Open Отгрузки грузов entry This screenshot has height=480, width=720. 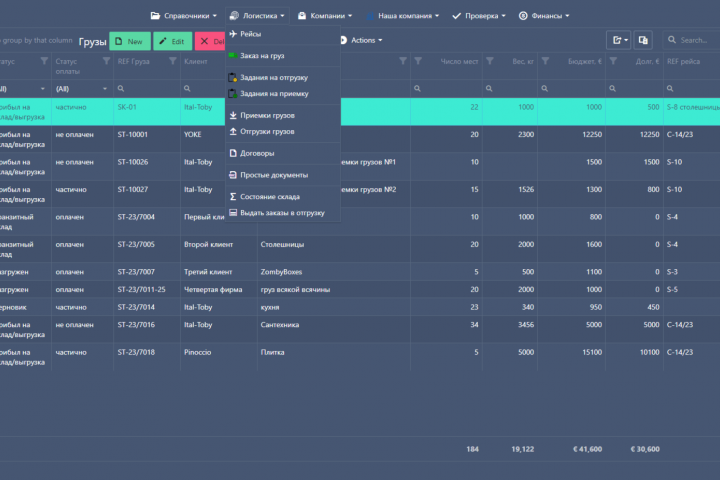click(283, 131)
